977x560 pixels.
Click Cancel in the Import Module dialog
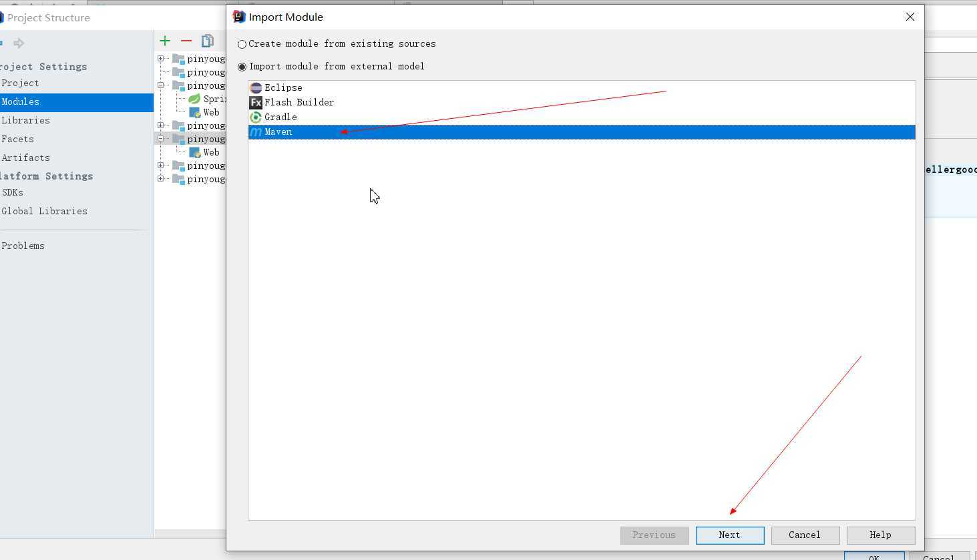[805, 535]
